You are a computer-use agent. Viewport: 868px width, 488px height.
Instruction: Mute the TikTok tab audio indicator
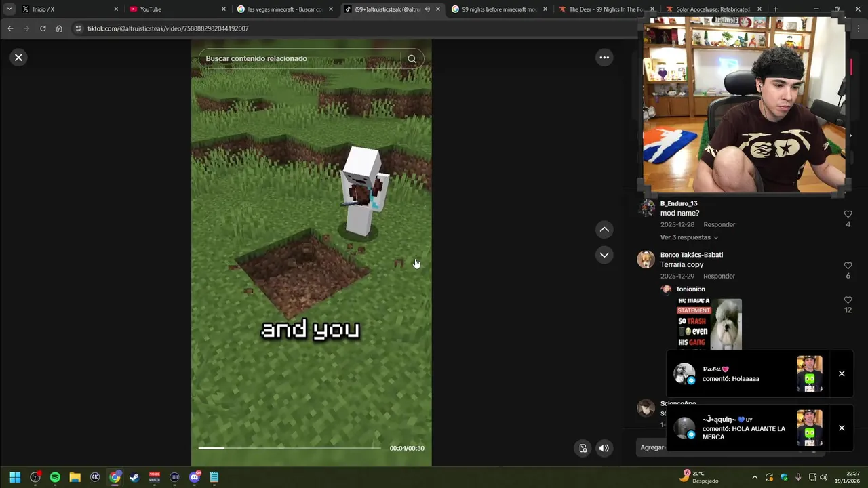(427, 9)
